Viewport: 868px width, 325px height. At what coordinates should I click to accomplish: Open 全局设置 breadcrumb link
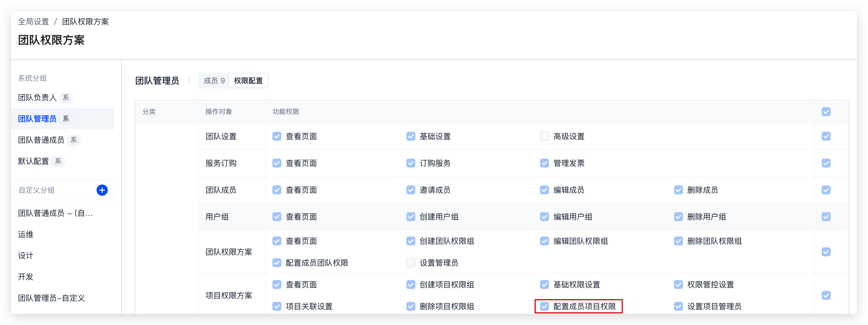click(x=33, y=21)
